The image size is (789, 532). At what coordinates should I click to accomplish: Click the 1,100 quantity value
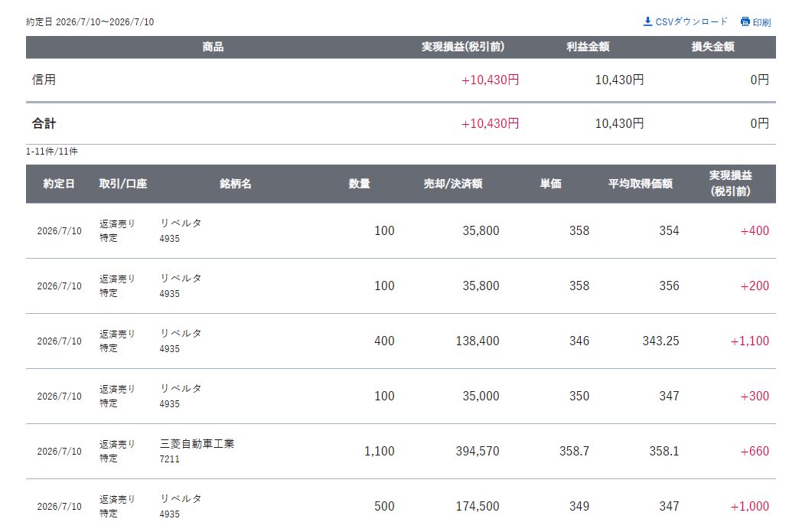(x=380, y=451)
